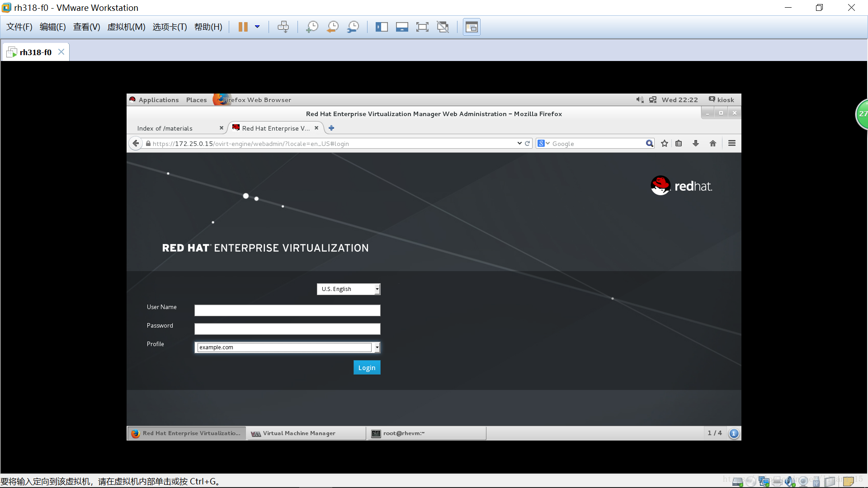Go to Firefox home page
Viewport: 868px width, 488px height.
click(713, 143)
